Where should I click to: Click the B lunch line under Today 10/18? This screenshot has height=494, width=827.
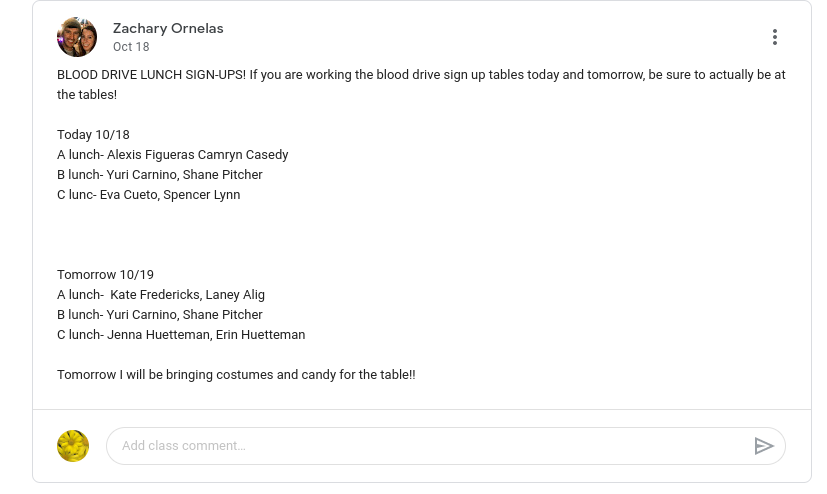[160, 175]
